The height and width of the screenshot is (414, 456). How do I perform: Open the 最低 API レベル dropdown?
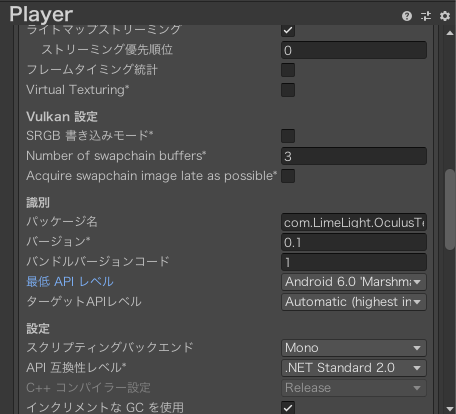pyautogui.click(x=354, y=282)
